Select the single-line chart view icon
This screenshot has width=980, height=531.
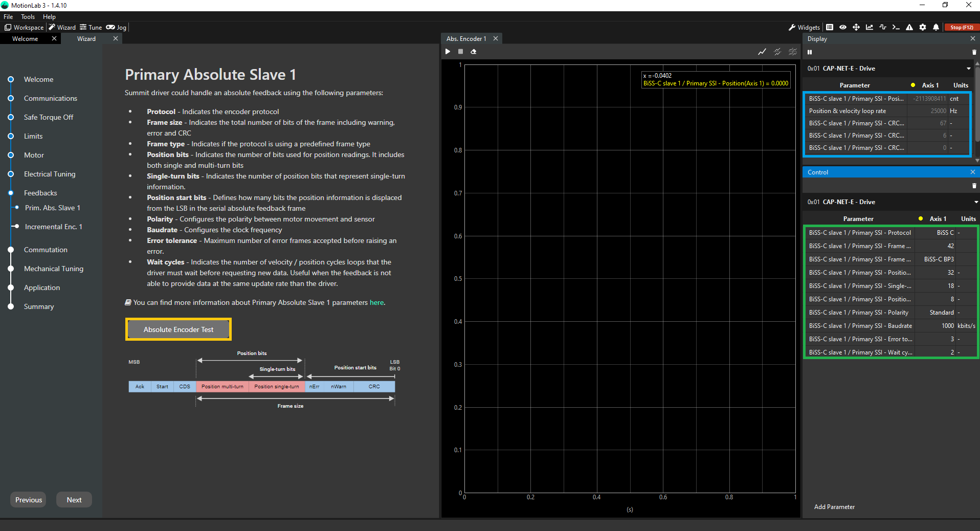click(762, 52)
